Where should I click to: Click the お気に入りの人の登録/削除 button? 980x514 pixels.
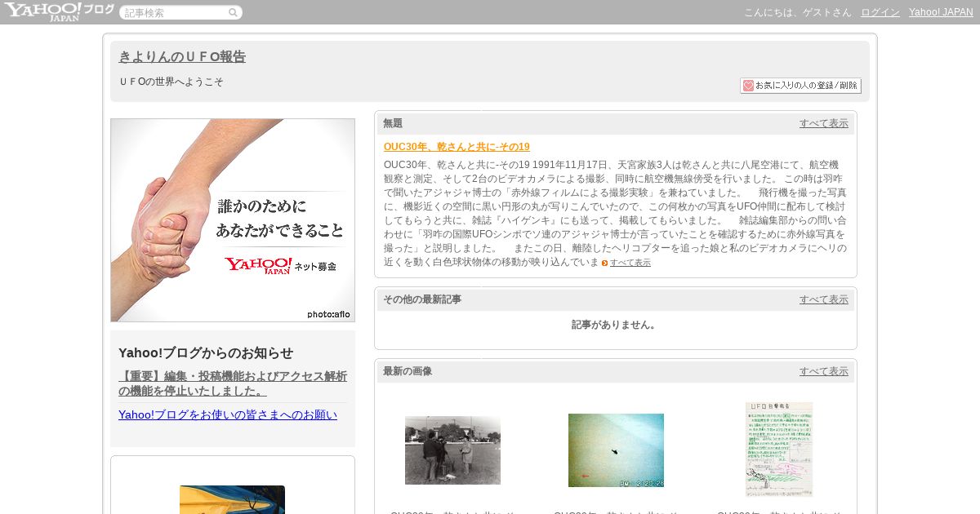800,86
